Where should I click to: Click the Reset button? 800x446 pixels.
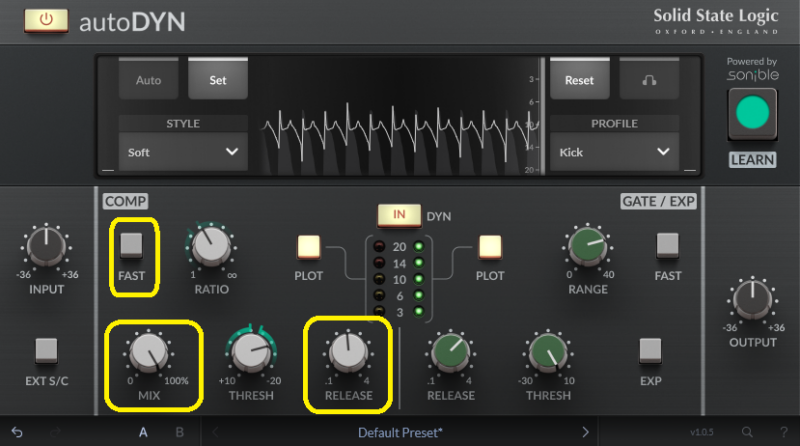[579, 80]
